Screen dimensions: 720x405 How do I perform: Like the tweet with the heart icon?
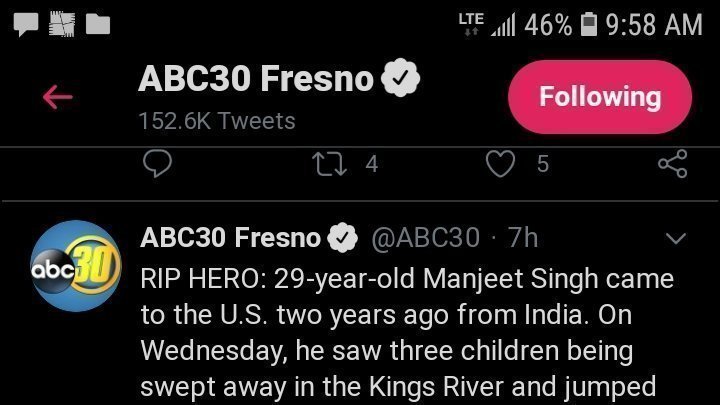500,163
